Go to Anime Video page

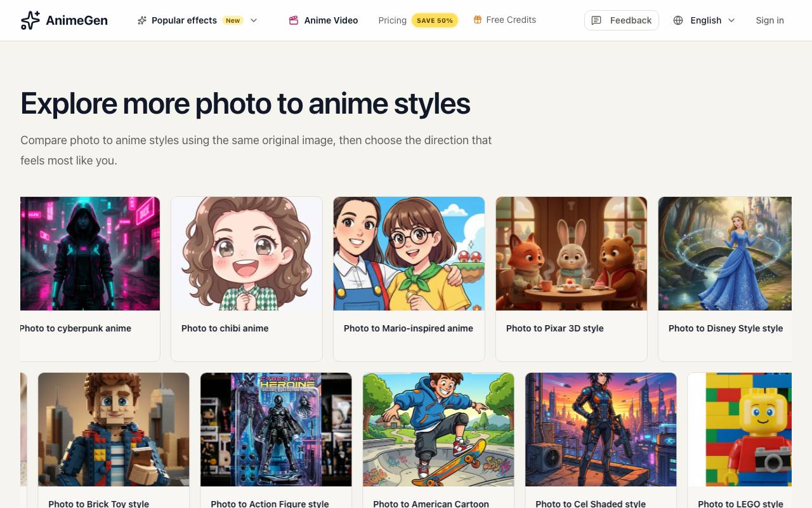click(x=324, y=20)
